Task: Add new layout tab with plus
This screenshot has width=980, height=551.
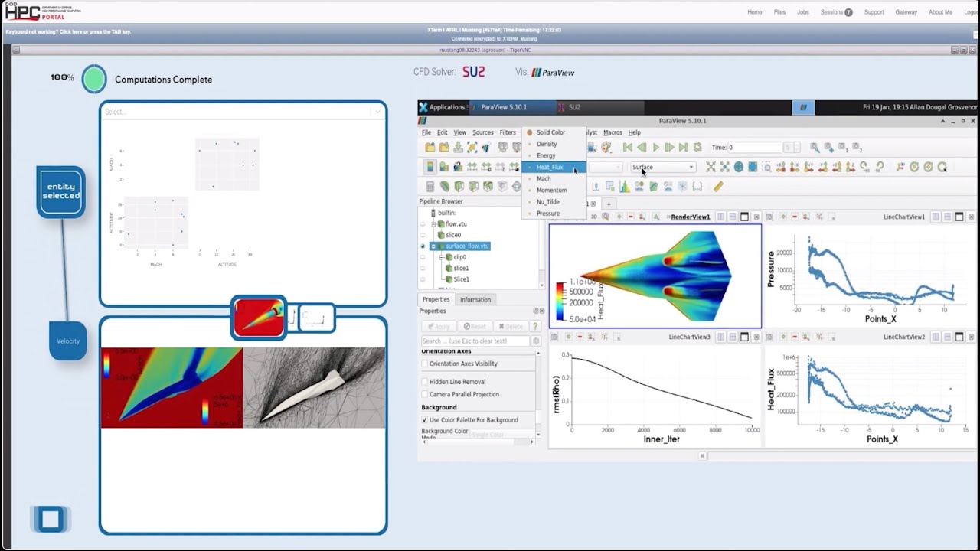Action: coord(609,204)
